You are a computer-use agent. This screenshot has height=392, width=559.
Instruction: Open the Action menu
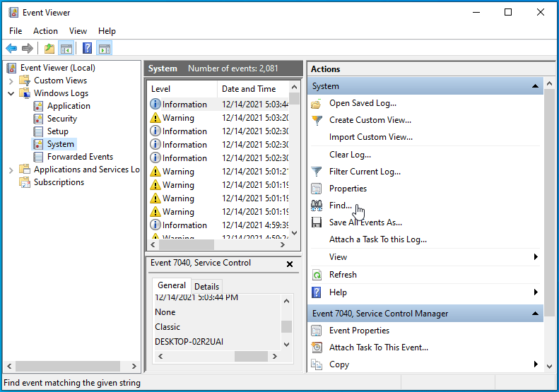click(45, 31)
